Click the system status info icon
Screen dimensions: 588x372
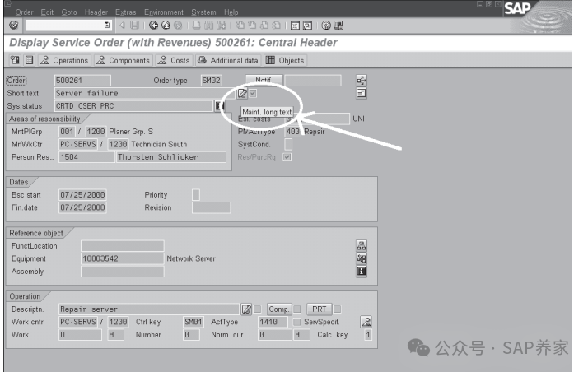coord(219,106)
